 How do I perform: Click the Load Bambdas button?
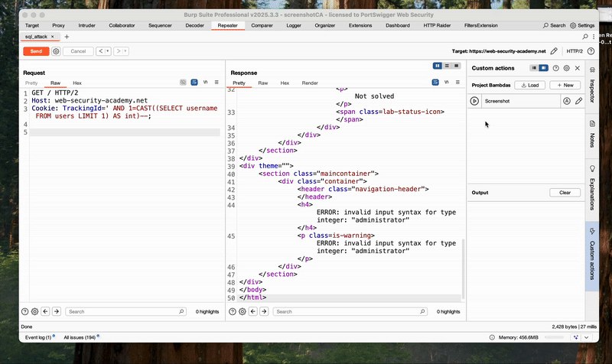(x=529, y=85)
